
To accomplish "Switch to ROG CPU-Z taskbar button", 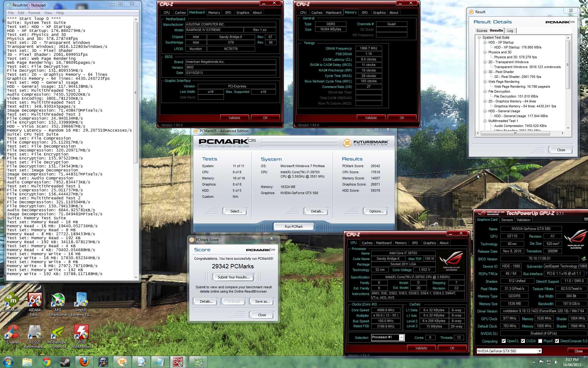I will coord(178,362).
